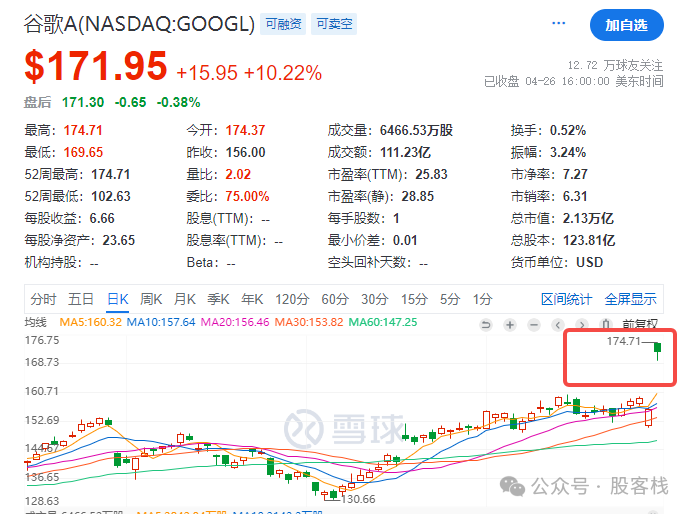
Task: Open the 前复权 price adjustment dropdown
Action: pos(640,324)
